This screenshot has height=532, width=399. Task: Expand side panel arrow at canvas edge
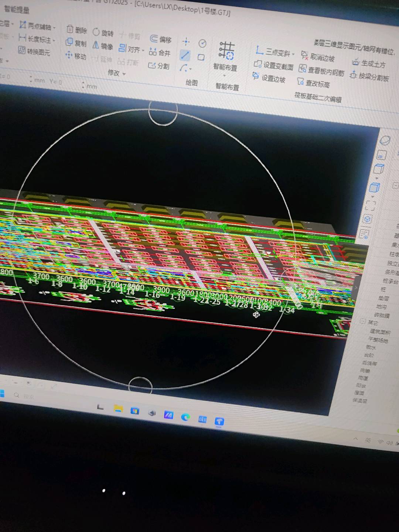(x=357, y=287)
